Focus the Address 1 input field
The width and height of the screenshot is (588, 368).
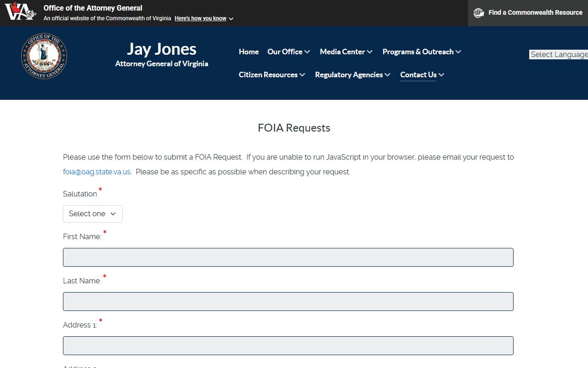pyautogui.click(x=288, y=346)
